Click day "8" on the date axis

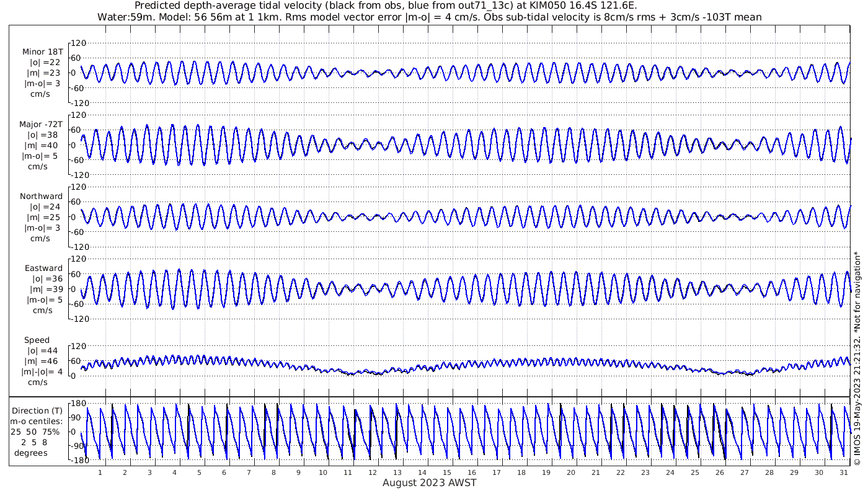[x=273, y=472]
